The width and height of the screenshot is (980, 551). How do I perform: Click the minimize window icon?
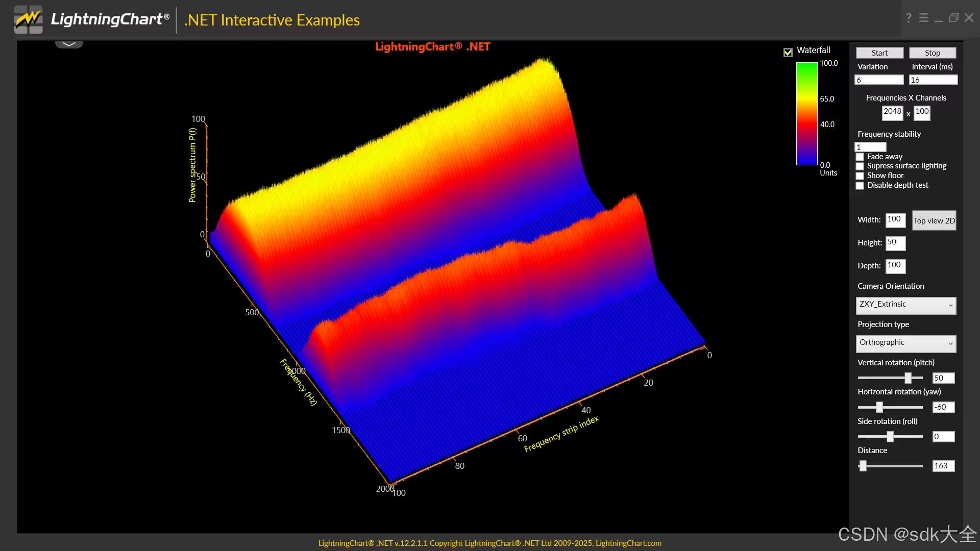(x=939, y=19)
